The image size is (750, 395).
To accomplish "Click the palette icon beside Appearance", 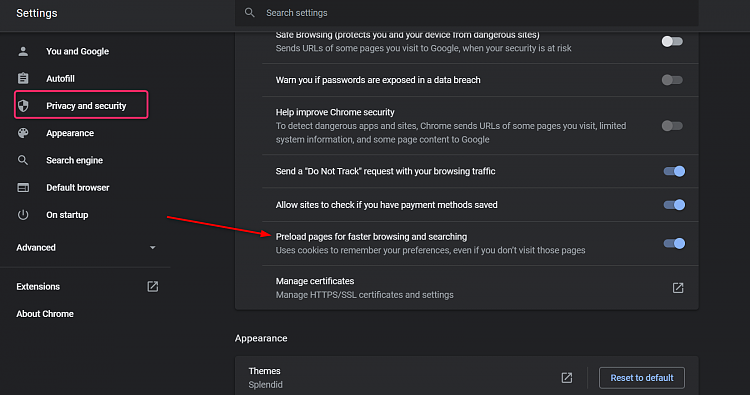I will point(23,133).
